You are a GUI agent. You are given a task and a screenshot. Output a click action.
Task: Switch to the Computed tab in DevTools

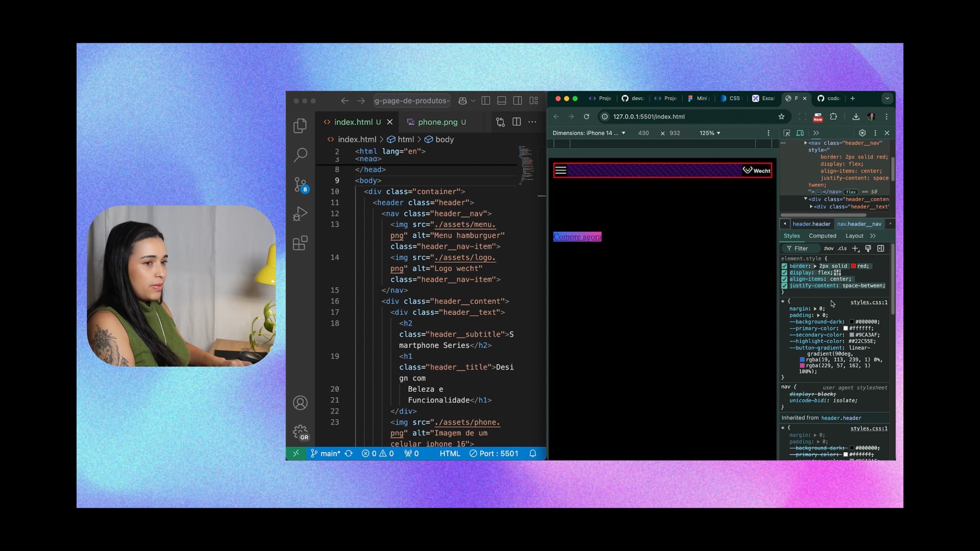[822, 236]
